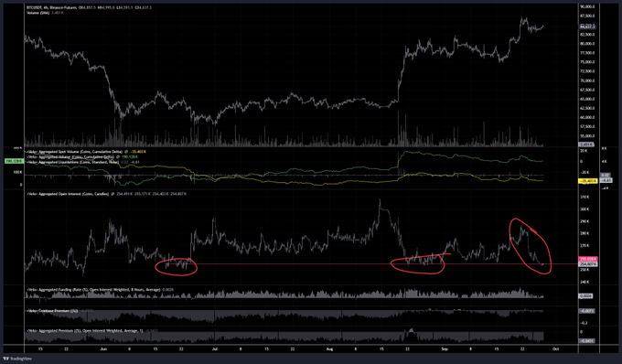Click the 67,500.0 price axis label
The image size is (622, 364).
tap(587, 90)
